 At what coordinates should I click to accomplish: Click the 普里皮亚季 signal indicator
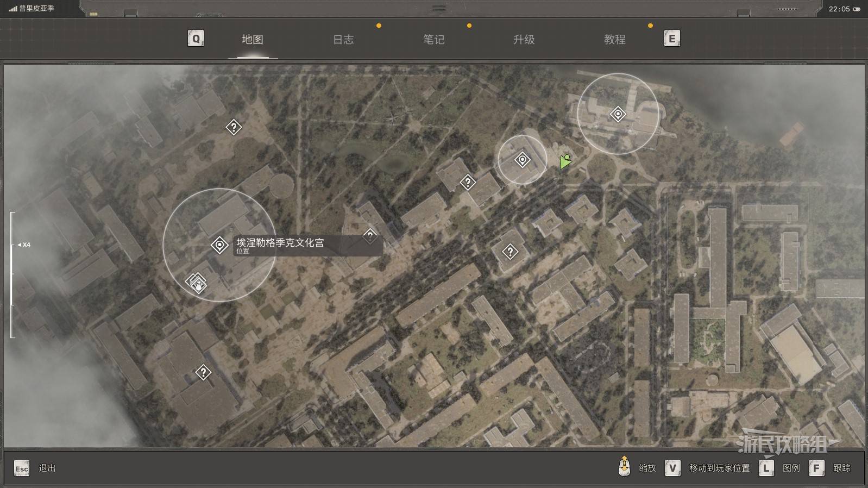pos(32,9)
